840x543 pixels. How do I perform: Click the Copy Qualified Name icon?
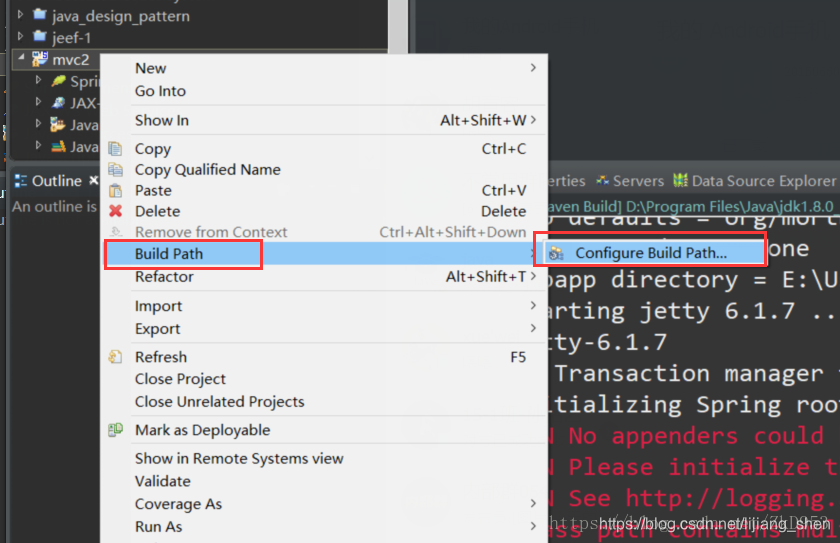(x=115, y=169)
